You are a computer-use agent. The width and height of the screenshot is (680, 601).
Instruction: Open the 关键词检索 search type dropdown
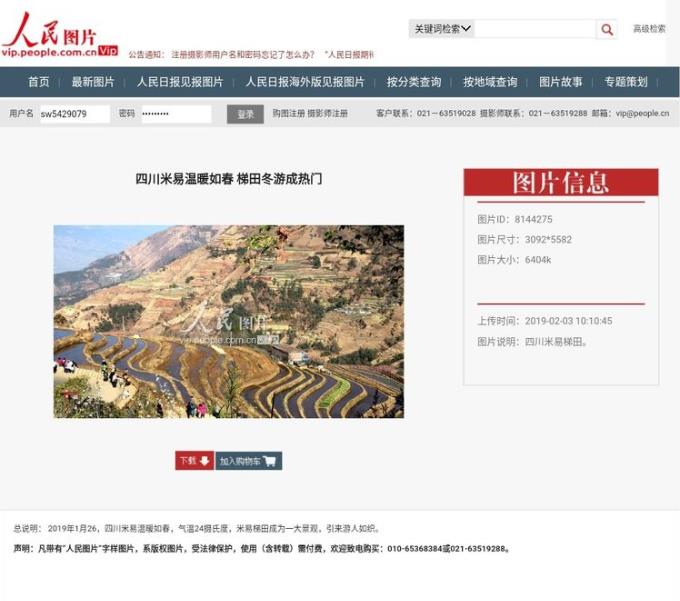click(441, 29)
